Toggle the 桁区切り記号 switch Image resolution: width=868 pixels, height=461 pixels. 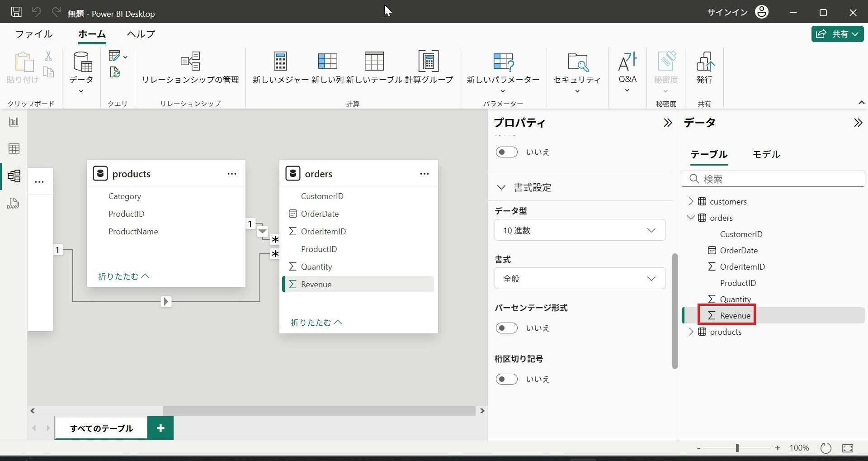coord(506,379)
